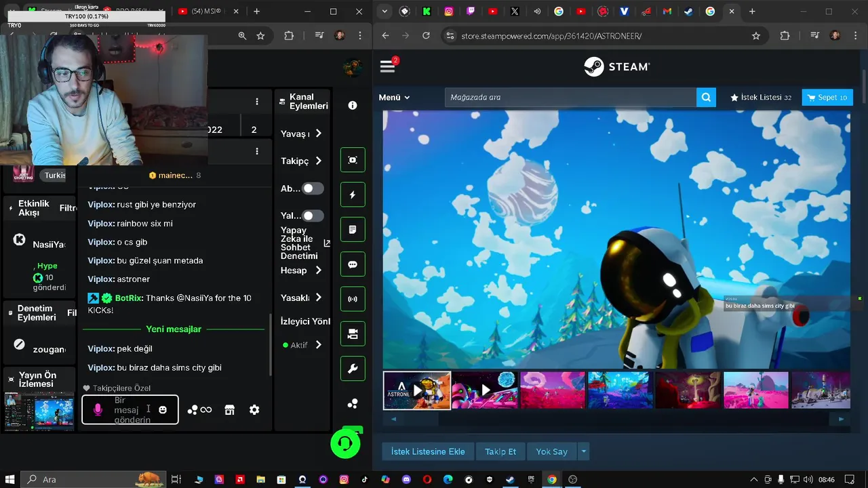Expand the Takipç option chevron
The image size is (868, 488).
318,161
